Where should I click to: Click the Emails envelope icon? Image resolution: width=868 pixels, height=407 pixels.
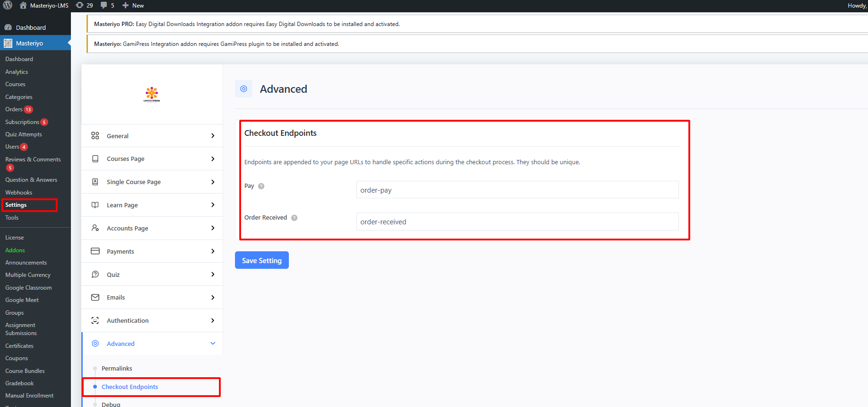coord(95,297)
